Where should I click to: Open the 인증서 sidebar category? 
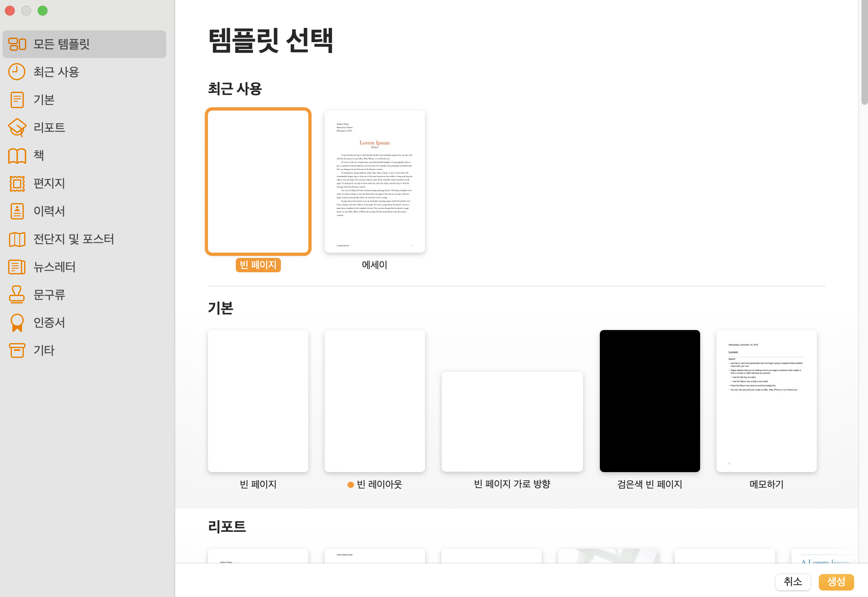(x=84, y=322)
